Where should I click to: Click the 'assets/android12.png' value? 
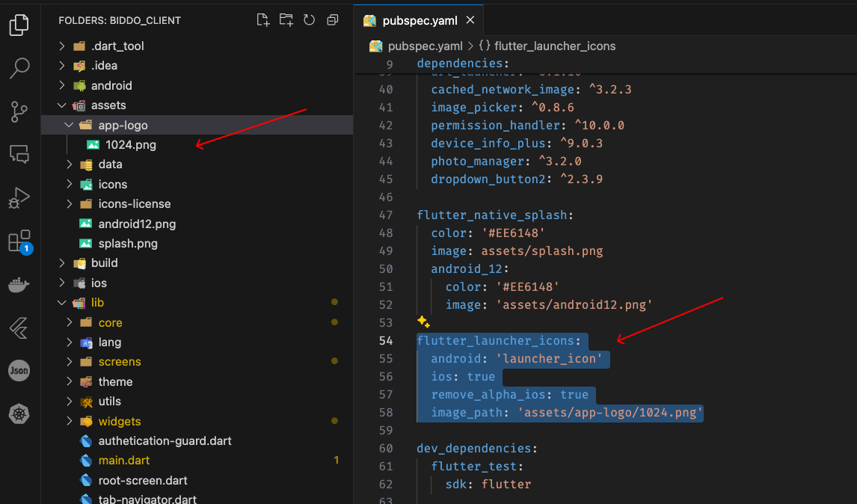click(574, 304)
